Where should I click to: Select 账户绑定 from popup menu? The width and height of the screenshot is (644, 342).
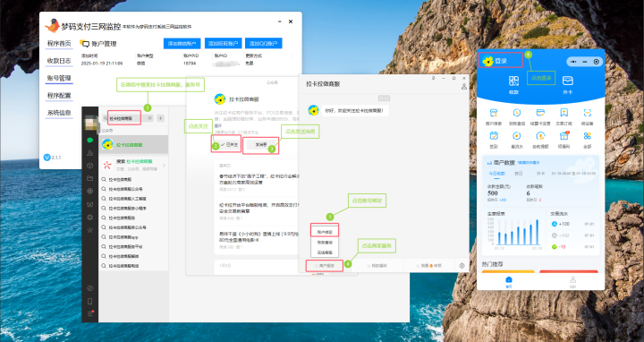325,232
